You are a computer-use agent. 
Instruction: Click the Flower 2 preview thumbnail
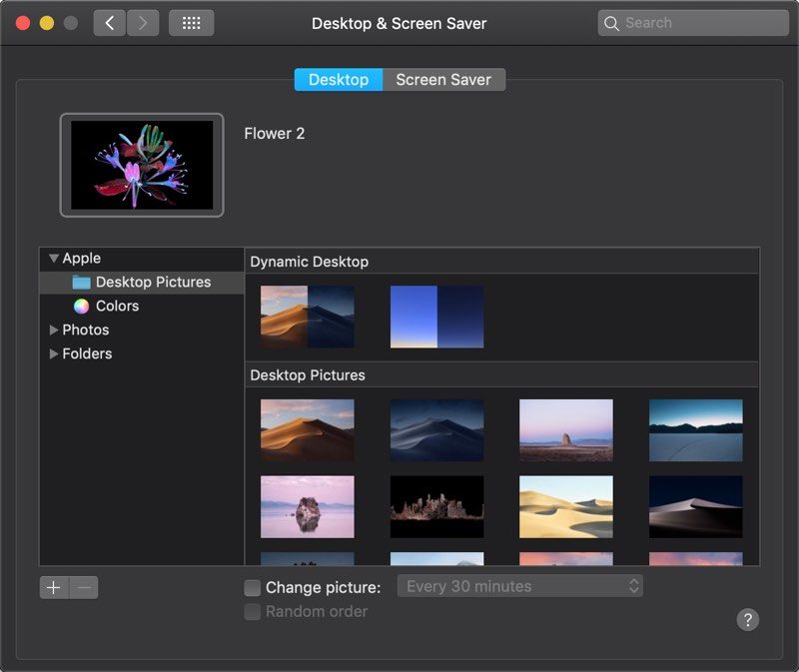(x=142, y=165)
